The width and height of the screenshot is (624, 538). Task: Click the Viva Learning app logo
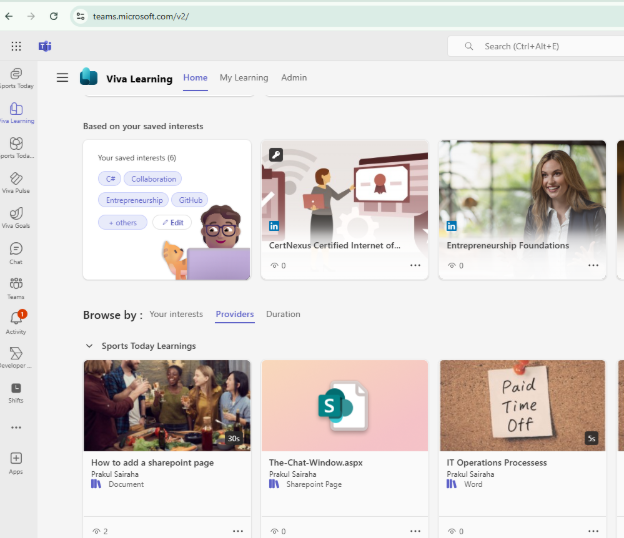click(89, 77)
